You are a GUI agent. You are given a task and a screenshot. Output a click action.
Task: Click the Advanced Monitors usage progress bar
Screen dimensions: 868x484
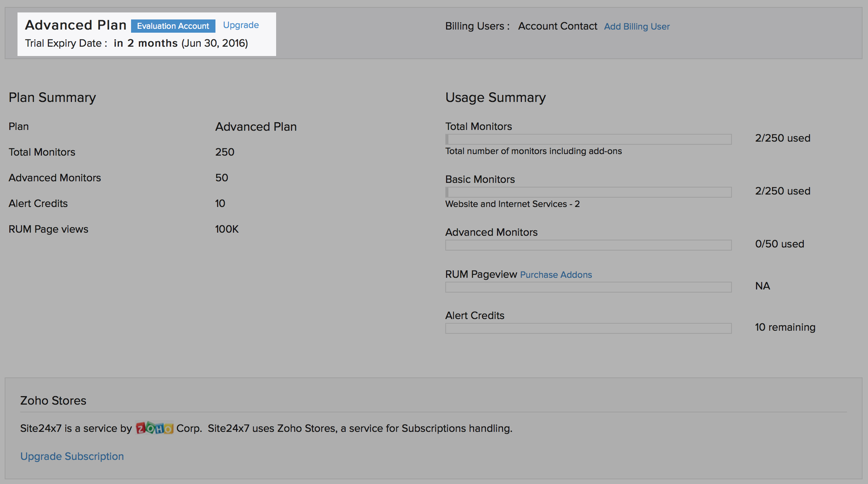coord(588,245)
